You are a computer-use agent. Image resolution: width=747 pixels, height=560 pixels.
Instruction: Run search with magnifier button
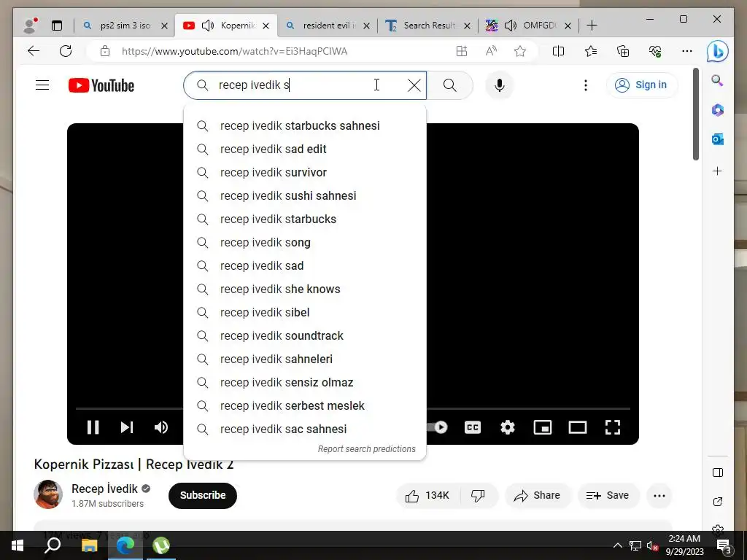(x=449, y=85)
